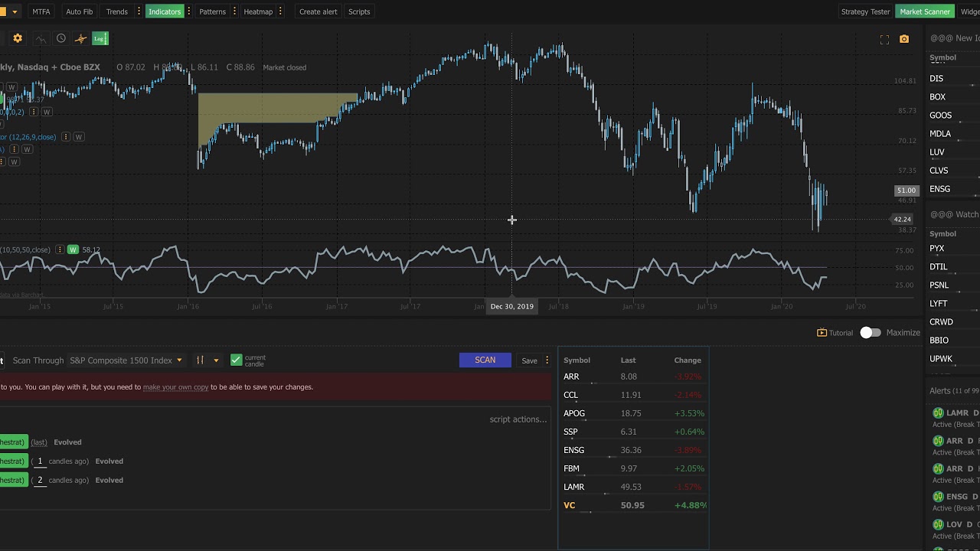This screenshot has width=980, height=551.
Task: Open options for (12,26,9,close) indicator
Action: pyautogui.click(x=66, y=137)
